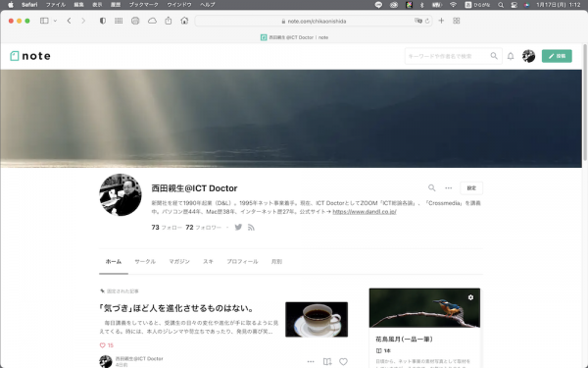Viewport: 588px width, 368px height.
Task: Switch to the スキ tab
Action: [x=208, y=261]
